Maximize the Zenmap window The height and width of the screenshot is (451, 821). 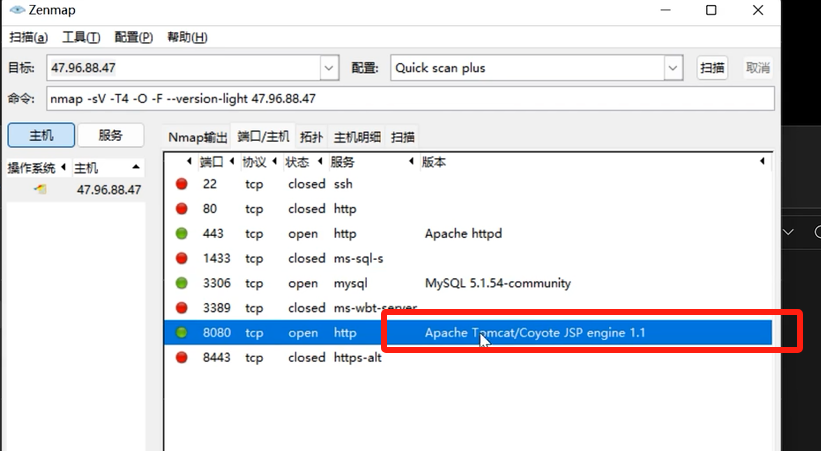coord(711,10)
